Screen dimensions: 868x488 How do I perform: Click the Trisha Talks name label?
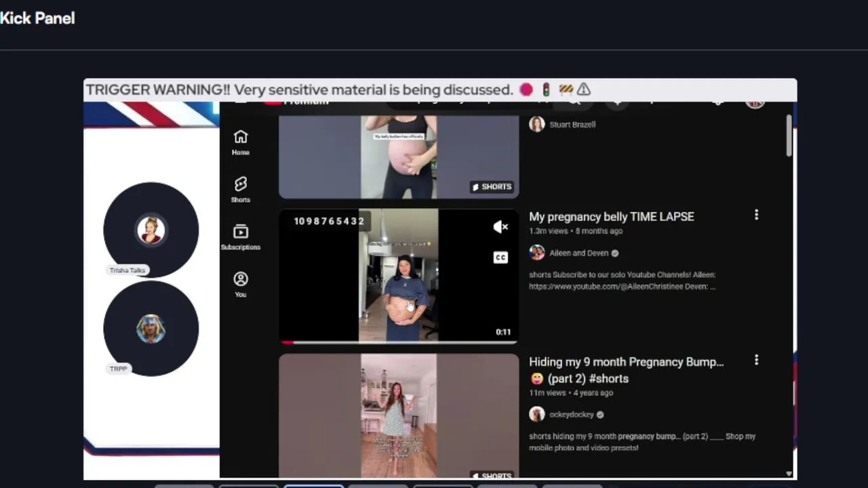[x=127, y=270]
